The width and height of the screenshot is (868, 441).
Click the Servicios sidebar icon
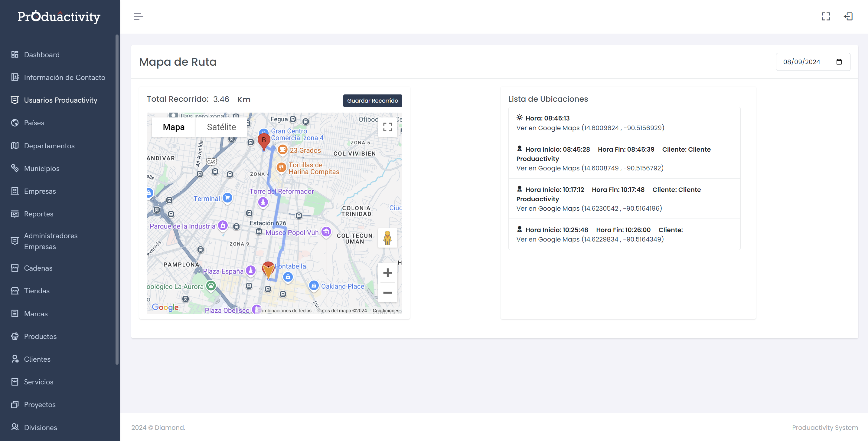(15, 382)
